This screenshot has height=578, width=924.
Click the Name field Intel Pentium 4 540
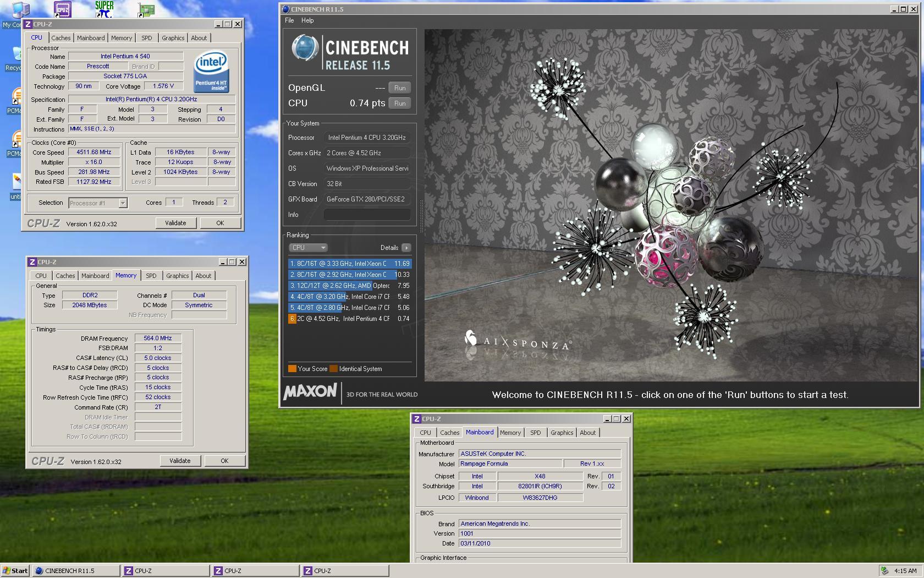coord(125,56)
